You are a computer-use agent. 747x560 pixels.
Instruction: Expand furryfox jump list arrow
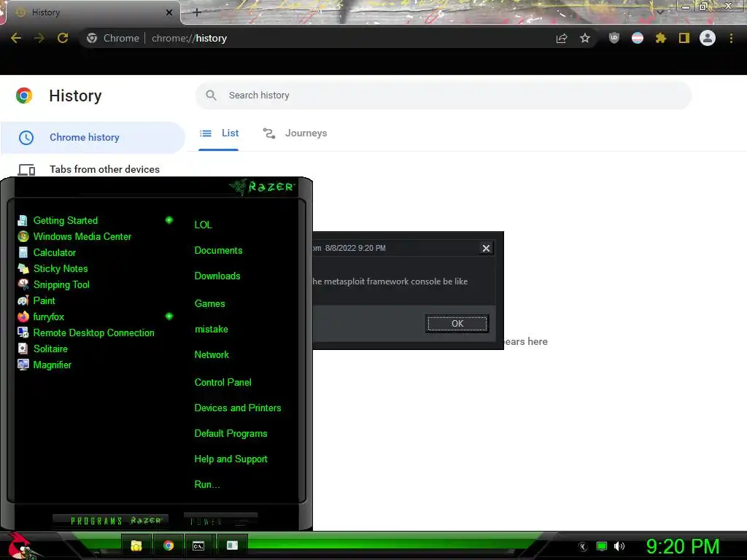click(169, 316)
